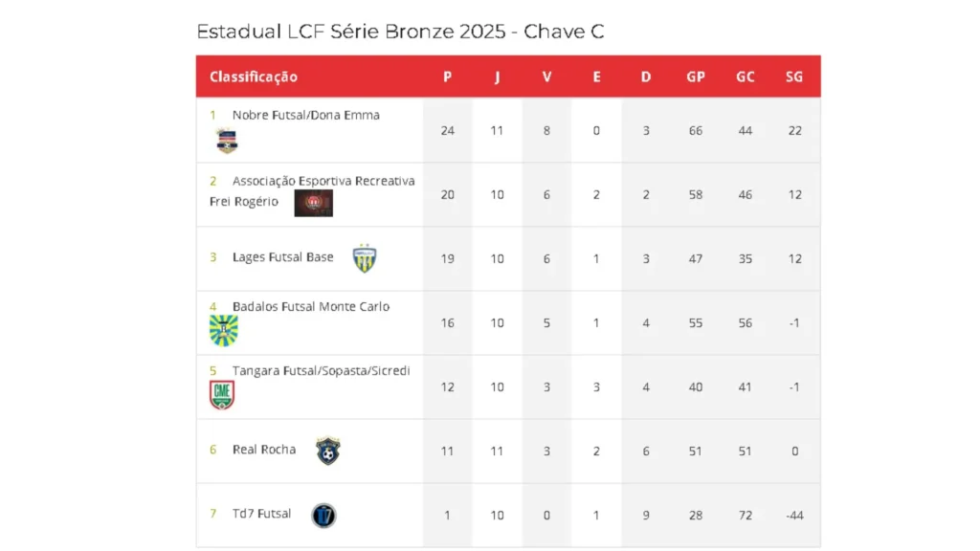Click the Real Rocha team badge
The height and width of the screenshot is (551, 980).
click(x=328, y=451)
